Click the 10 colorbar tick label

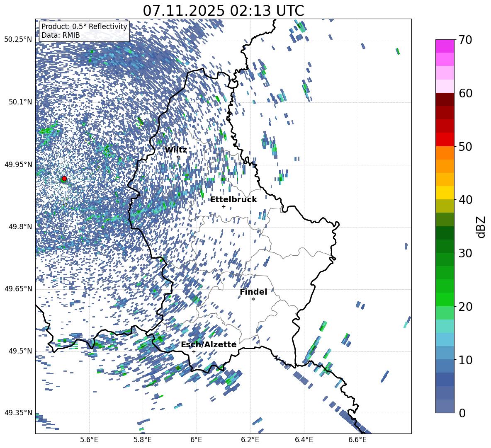coord(465,360)
